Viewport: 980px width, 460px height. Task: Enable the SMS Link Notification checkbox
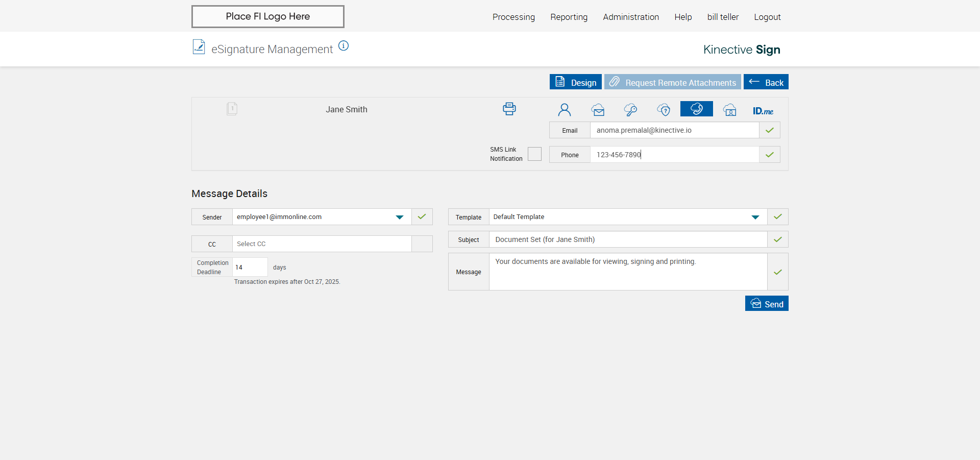pos(534,154)
